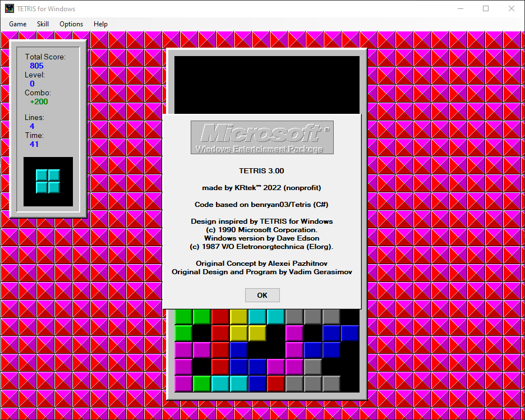
Task: Click the Total Score value 805
Action: tap(37, 66)
